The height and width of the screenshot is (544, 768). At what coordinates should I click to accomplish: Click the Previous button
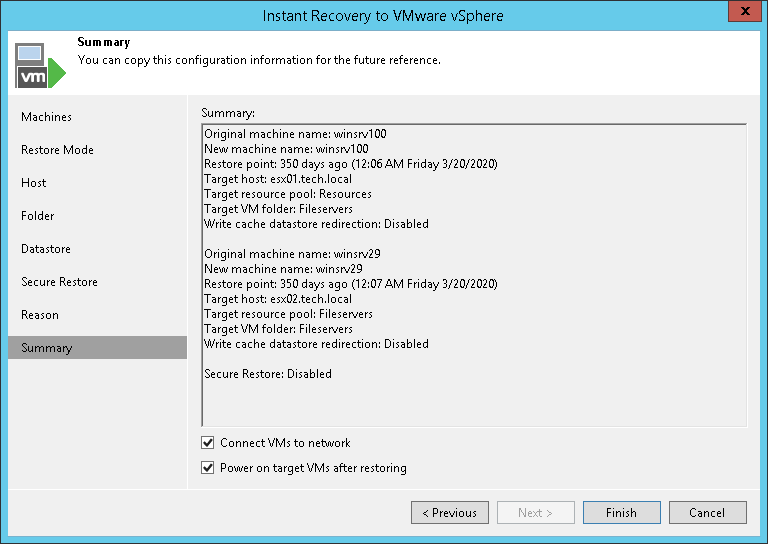click(449, 513)
